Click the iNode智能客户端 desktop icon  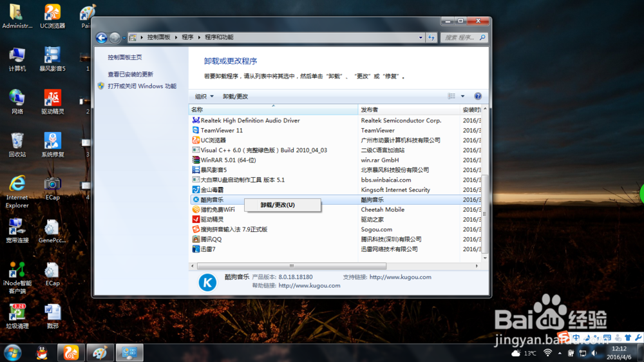click(17, 278)
